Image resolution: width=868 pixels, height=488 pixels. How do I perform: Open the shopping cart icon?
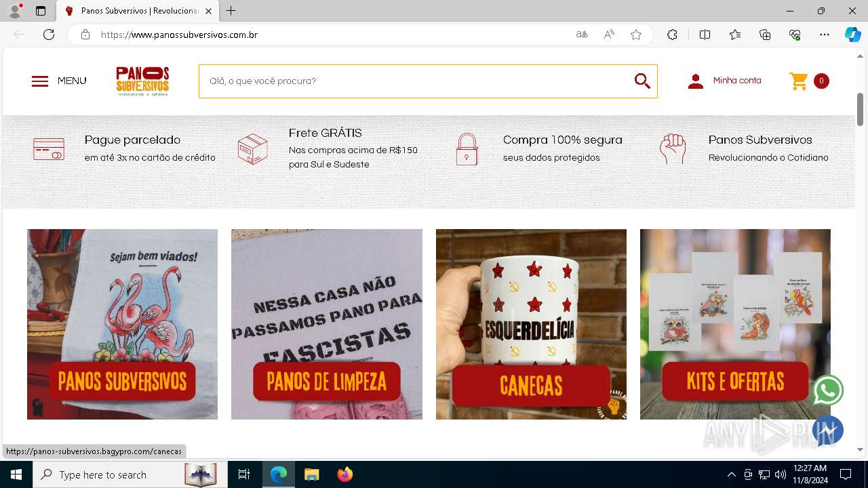[799, 81]
